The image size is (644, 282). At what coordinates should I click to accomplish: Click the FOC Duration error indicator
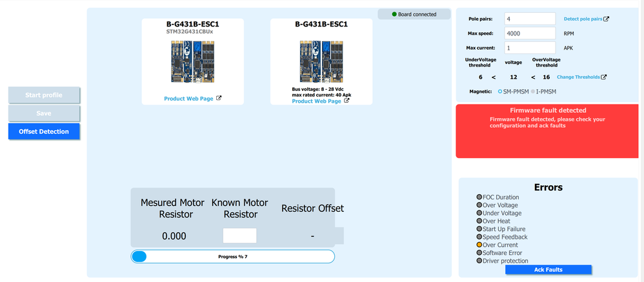click(x=479, y=197)
